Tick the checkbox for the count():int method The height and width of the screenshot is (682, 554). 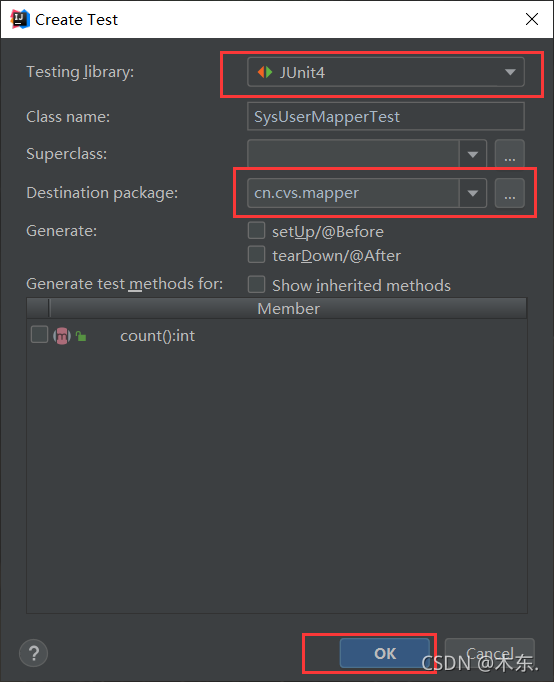[39, 335]
